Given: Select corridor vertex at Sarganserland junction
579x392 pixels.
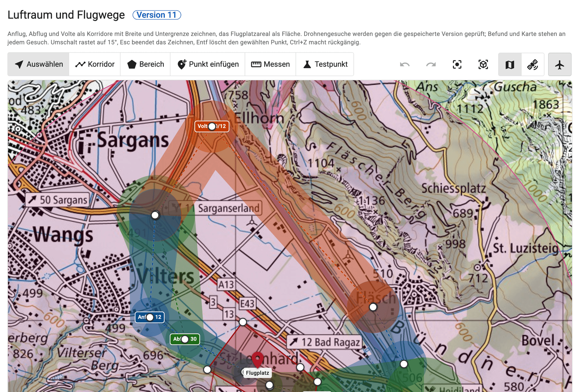Looking at the screenshot, I should [x=155, y=215].
